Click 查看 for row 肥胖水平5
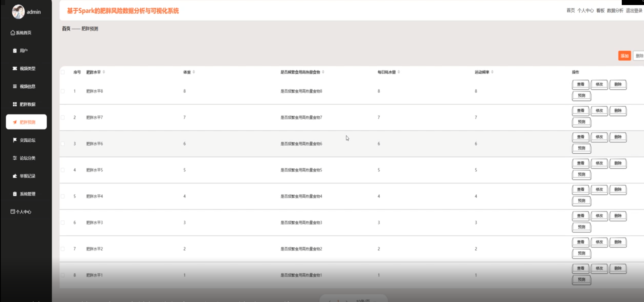The width and height of the screenshot is (644, 302). pos(581,163)
